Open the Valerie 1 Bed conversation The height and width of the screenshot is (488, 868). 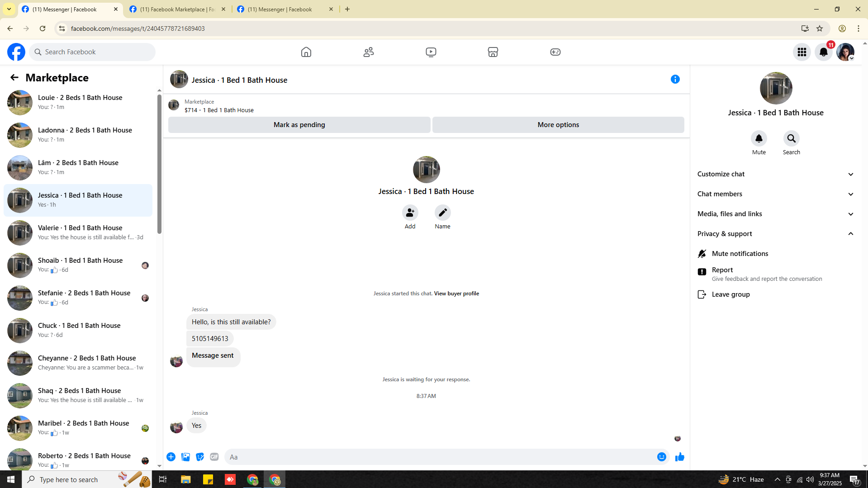(78, 233)
